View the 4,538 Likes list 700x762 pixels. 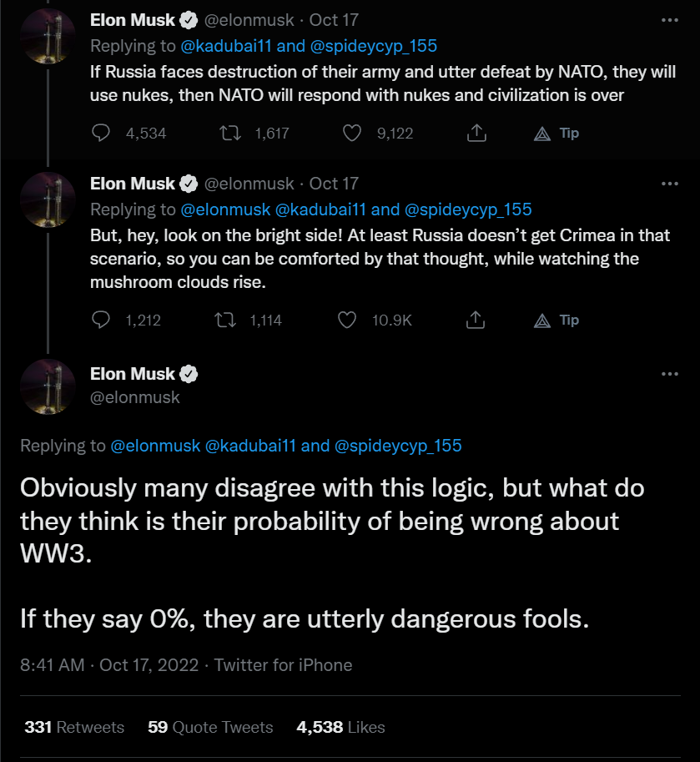click(x=340, y=727)
